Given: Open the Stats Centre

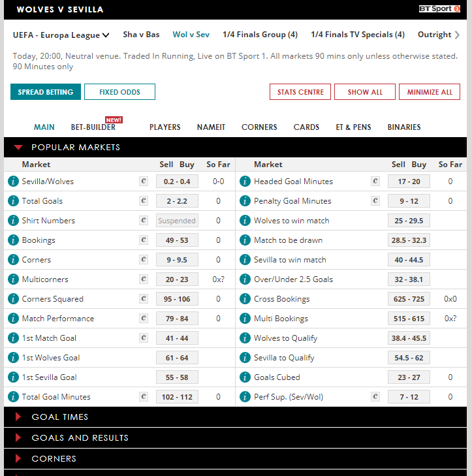Looking at the screenshot, I should coord(300,91).
